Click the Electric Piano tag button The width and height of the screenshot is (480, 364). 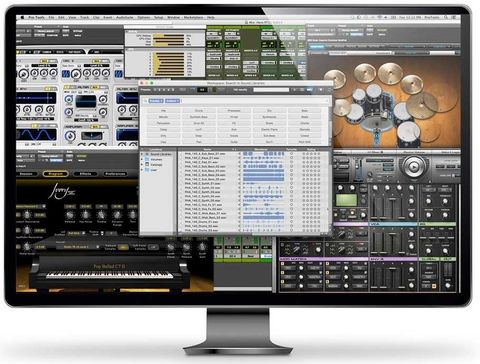(x=269, y=130)
